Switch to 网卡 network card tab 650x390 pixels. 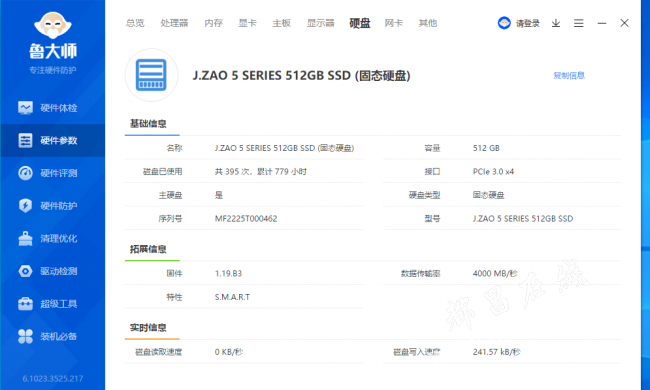(x=393, y=23)
